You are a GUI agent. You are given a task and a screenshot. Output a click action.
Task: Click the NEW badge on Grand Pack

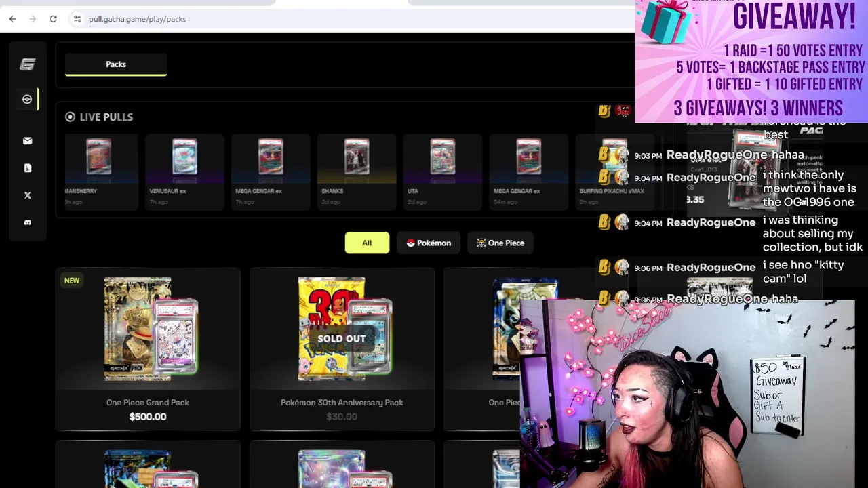72,280
